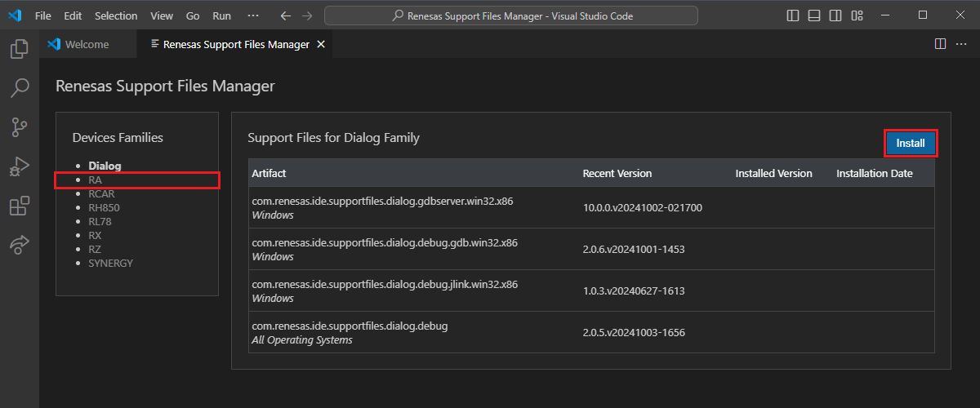The width and height of the screenshot is (980, 408).
Task: Open the Selection menu
Action: (x=116, y=16)
